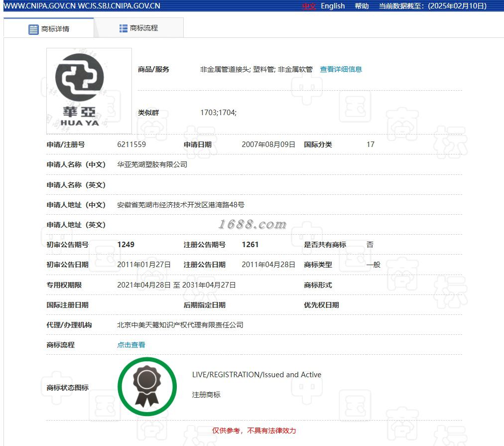
Task: Open 查看详细信息 for goods and services
Action: pos(341,69)
